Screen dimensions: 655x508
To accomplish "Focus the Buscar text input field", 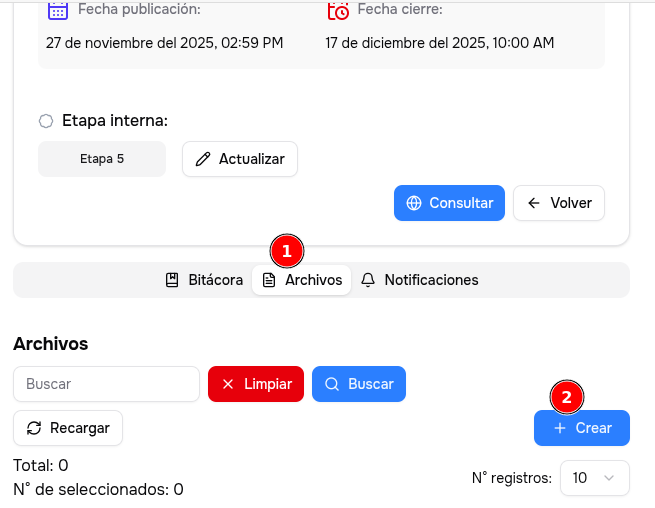I will tap(107, 384).
